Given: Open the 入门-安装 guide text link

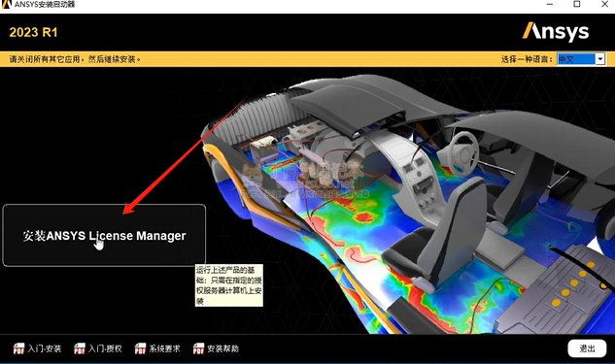Looking at the screenshot, I should tap(45, 348).
